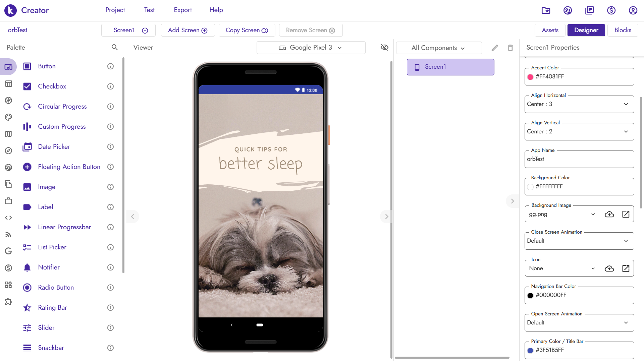Expand the Align Horizontal dropdown
This screenshot has width=644, height=362.
pos(579,104)
